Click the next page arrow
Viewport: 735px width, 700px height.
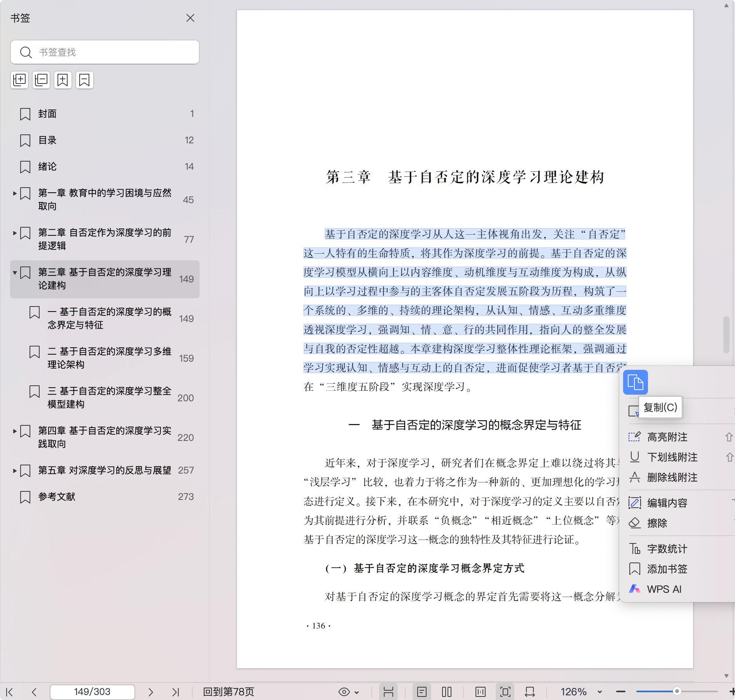point(151,692)
